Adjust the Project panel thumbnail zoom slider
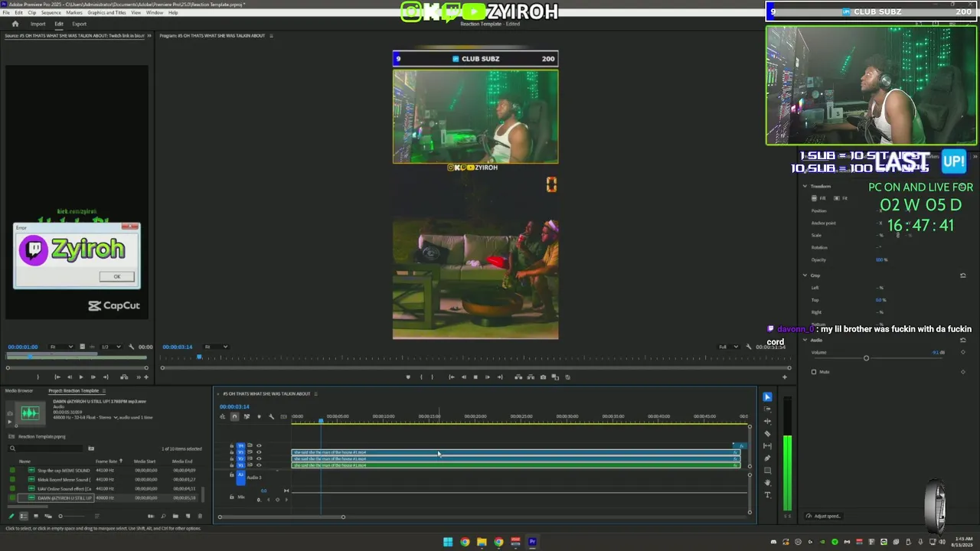Image resolution: width=980 pixels, height=551 pixels. [x=60, y=516]
